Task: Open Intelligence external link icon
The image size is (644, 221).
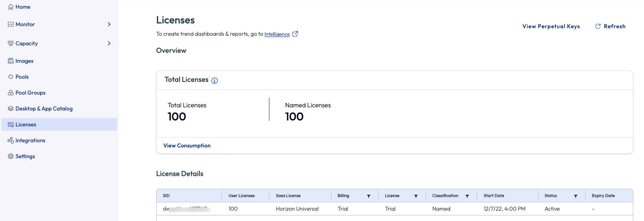Action: click(295, 34)
